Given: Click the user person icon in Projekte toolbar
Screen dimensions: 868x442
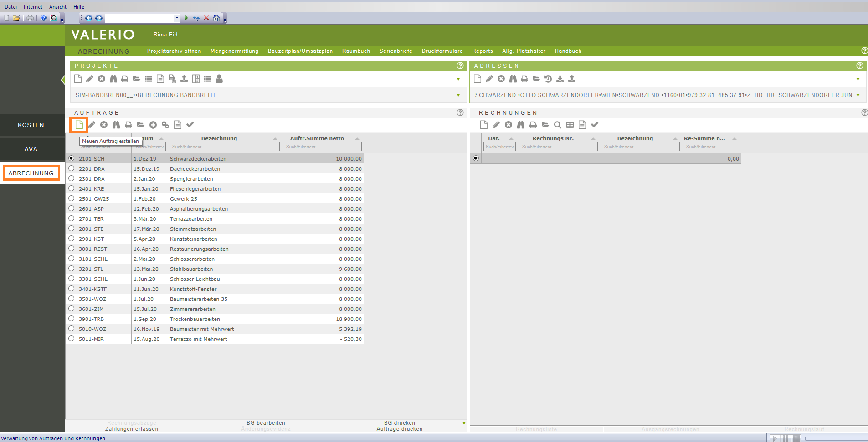Looking at the screenshot, I should click(219, 79).
